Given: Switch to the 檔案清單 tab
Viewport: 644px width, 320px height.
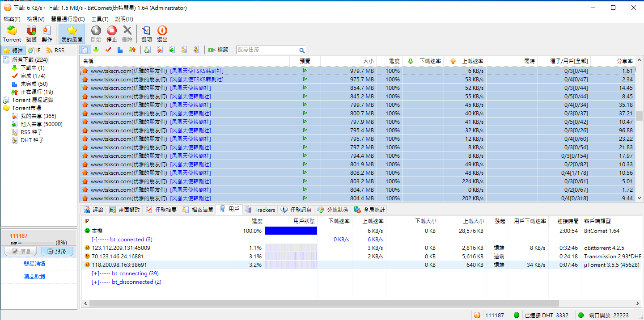Looking at the screenshot, I should 198,210.
